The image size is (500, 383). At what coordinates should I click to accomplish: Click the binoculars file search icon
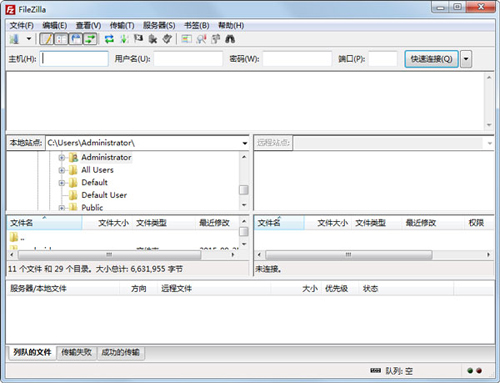click(x=230, y=39)
